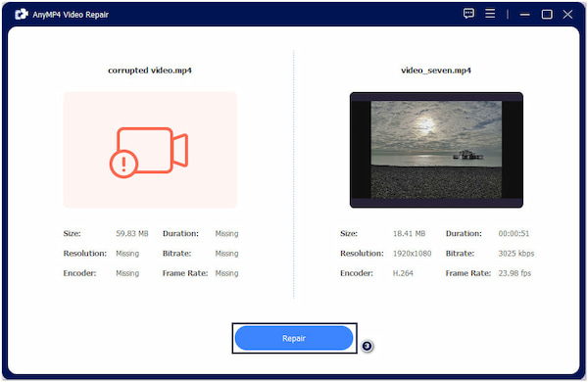Maximize the application window
This screenshot has width=588, height=382.
click(x=547, y=15)
